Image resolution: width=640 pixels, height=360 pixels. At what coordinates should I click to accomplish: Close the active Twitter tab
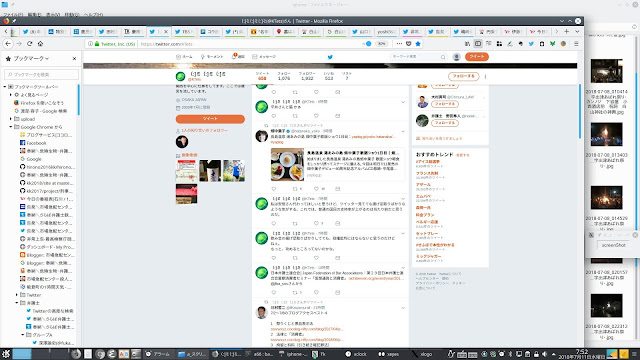click(x=167, y=31)
